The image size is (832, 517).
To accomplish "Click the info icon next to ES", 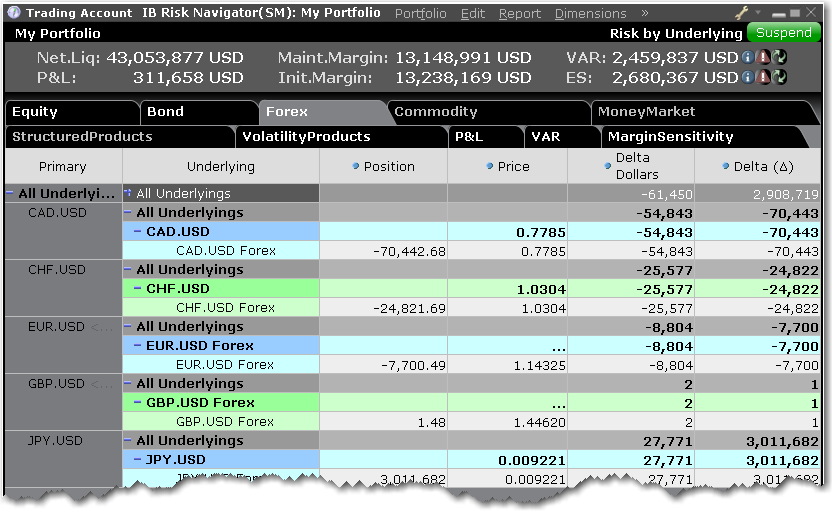I will [x=747, y=77].
